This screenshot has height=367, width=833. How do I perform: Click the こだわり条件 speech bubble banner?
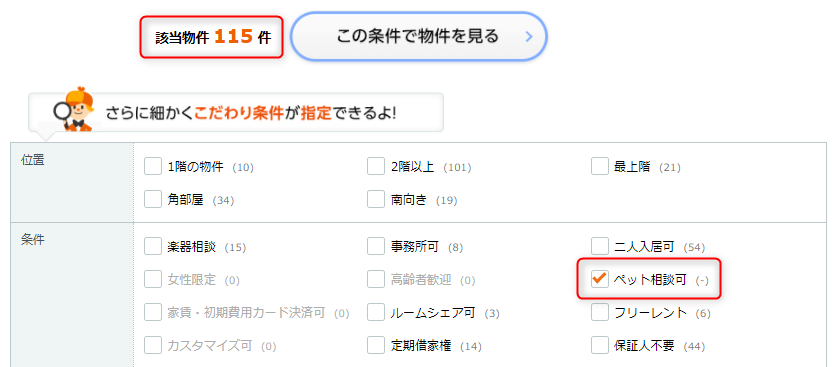click(236, 112)
